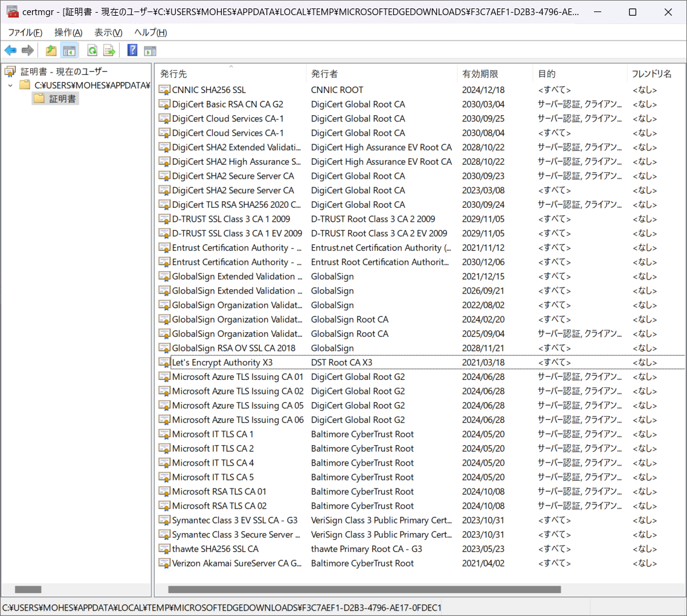Select the 証明書 folder in the tree
This screenshot has width=687, height=616.
(x=62, y=99)
